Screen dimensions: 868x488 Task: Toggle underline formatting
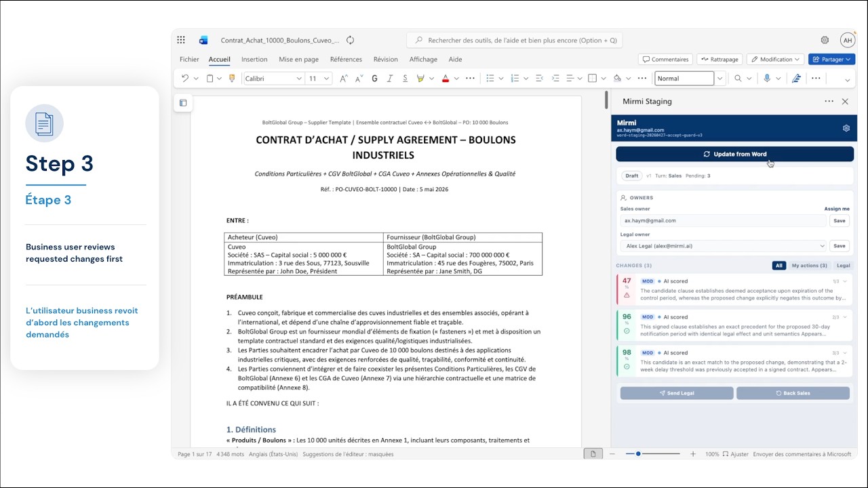click(x=405, y=79)
